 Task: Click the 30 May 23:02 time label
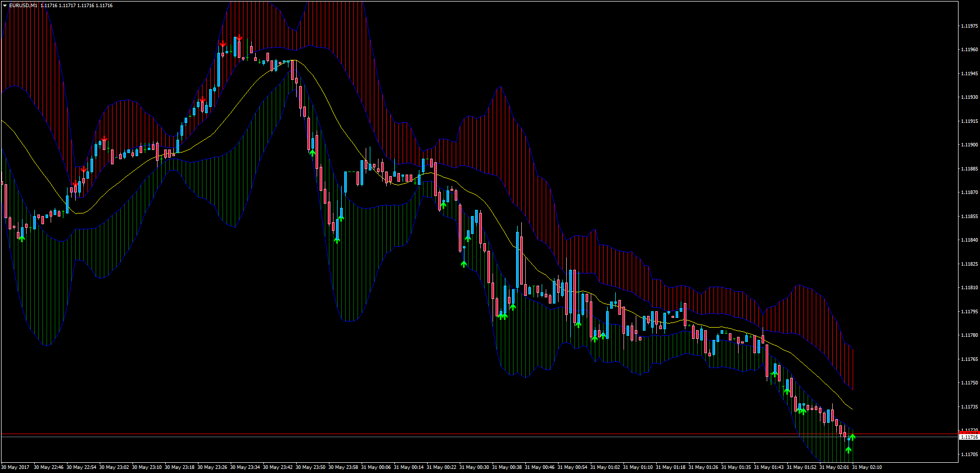114,467
